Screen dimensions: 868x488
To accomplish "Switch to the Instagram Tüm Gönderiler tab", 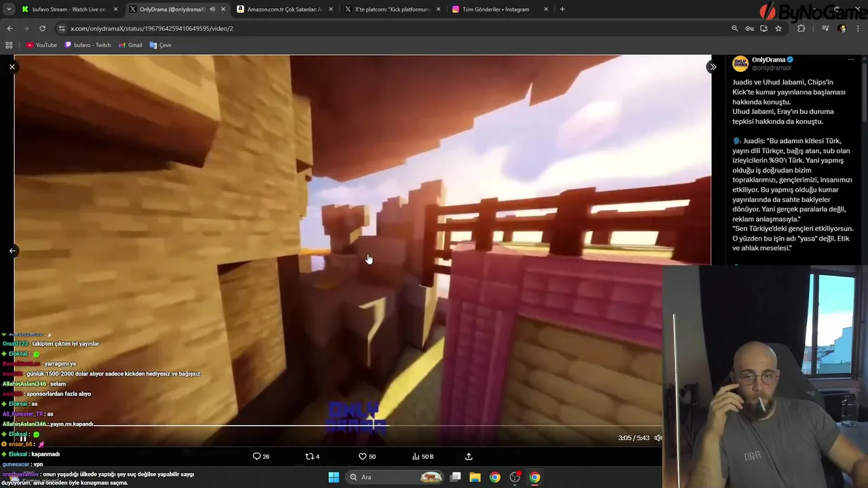I will (500, 9).
